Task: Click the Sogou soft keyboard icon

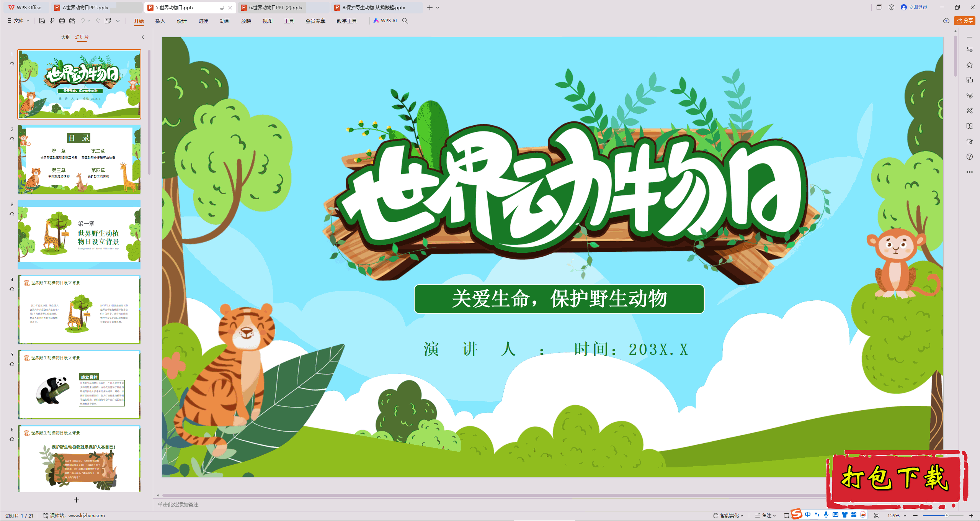Action: (835, 515)
